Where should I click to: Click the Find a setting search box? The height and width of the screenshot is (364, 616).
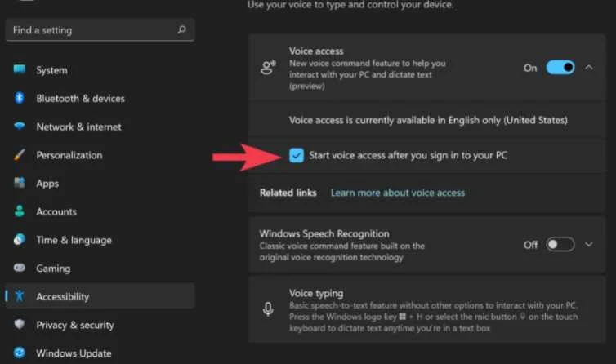pyautogui.click(x=100, y=30)
